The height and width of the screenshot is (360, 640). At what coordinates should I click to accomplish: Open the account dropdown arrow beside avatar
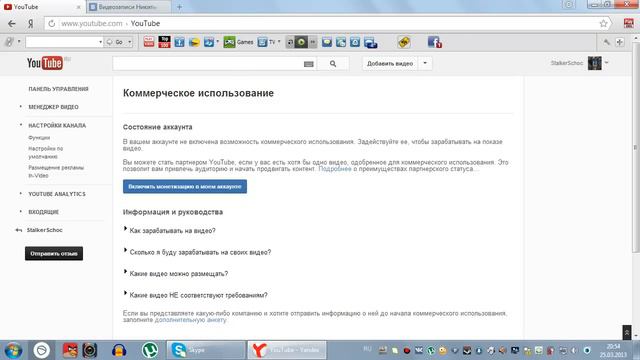[607, 63]
